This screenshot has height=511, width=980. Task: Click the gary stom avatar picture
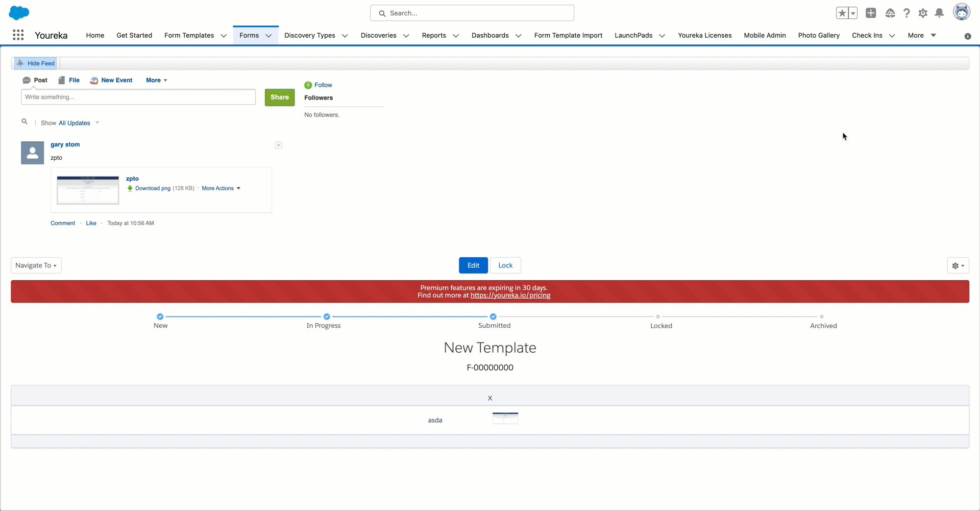point(32,153)
